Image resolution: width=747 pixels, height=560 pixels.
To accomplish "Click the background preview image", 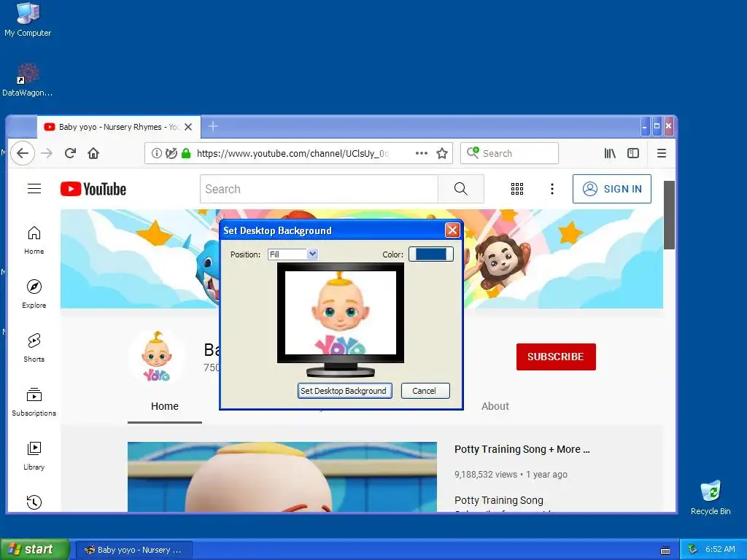I will [x=341, y=313].
